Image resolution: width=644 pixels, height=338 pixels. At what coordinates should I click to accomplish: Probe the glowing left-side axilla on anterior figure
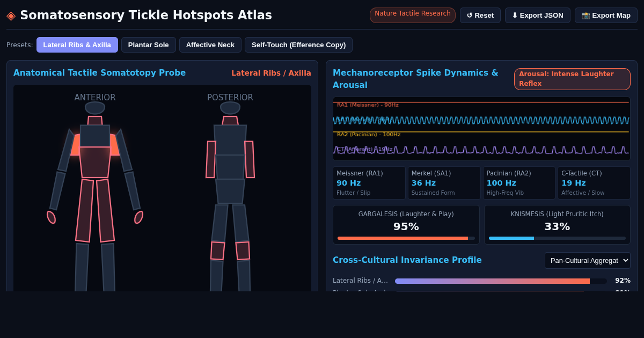tap(75, 145)
